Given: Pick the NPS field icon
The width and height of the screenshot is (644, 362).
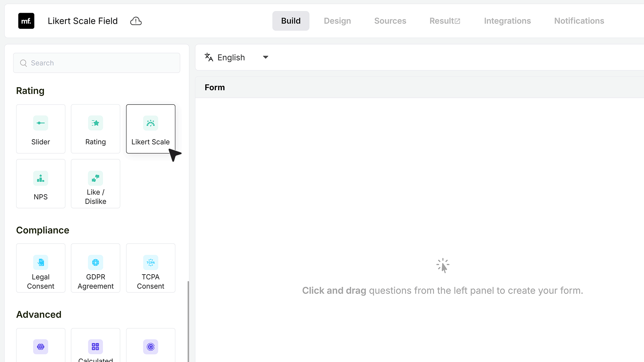Looking at the screenshot, I should point(41,178).
